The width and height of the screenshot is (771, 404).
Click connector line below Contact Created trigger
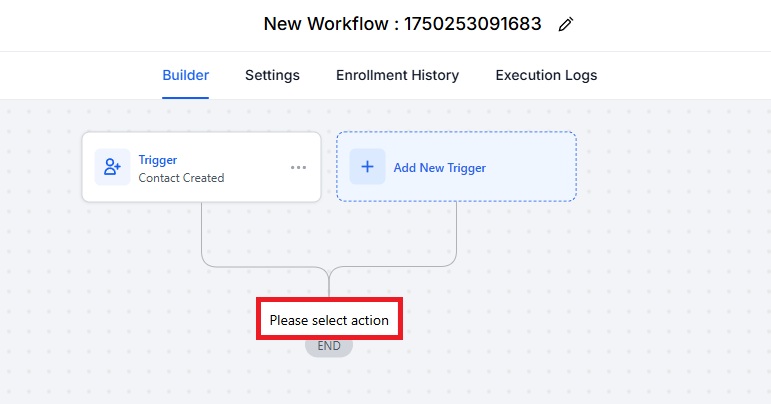[x=202, y=231]
